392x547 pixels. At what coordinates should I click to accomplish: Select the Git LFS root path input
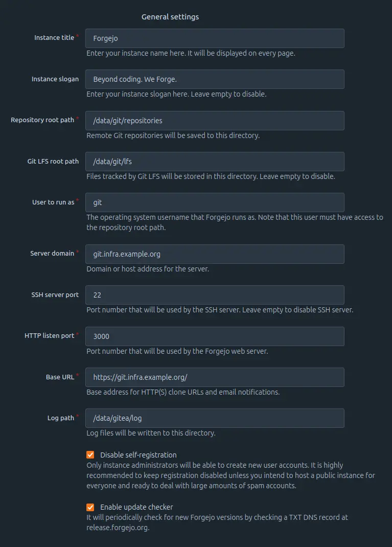pos(215,162)
